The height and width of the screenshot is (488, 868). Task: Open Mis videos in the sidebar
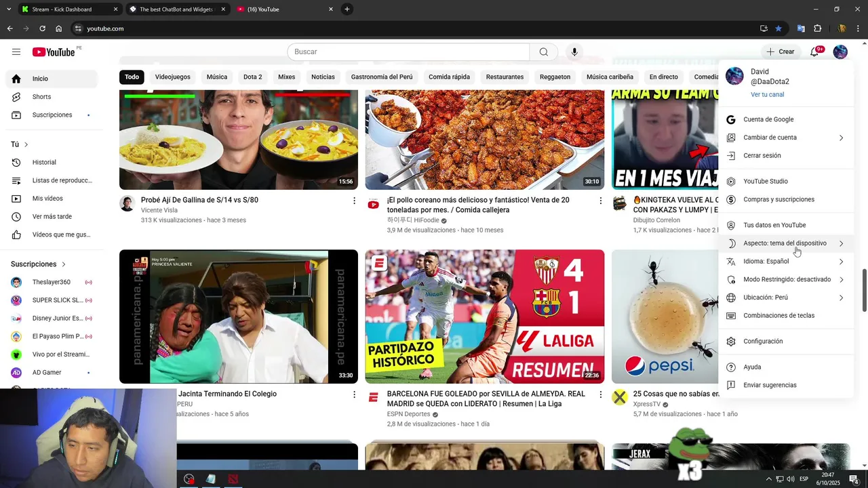point(52,199)
